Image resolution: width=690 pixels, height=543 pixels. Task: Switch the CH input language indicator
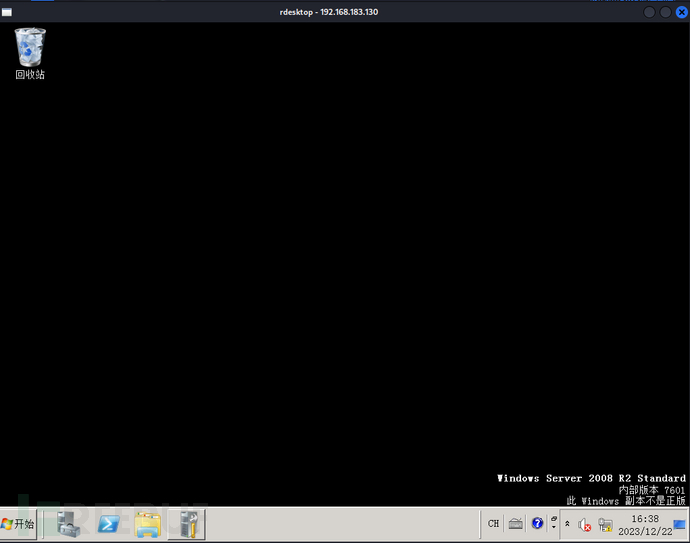[493, 523]
